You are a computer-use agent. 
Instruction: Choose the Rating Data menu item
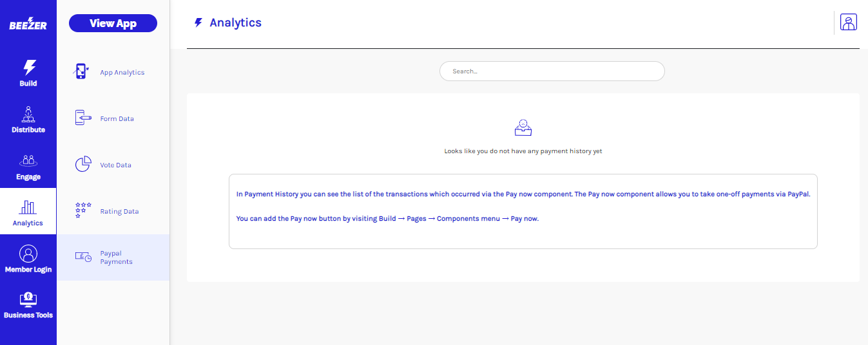[x=119, y=212]
